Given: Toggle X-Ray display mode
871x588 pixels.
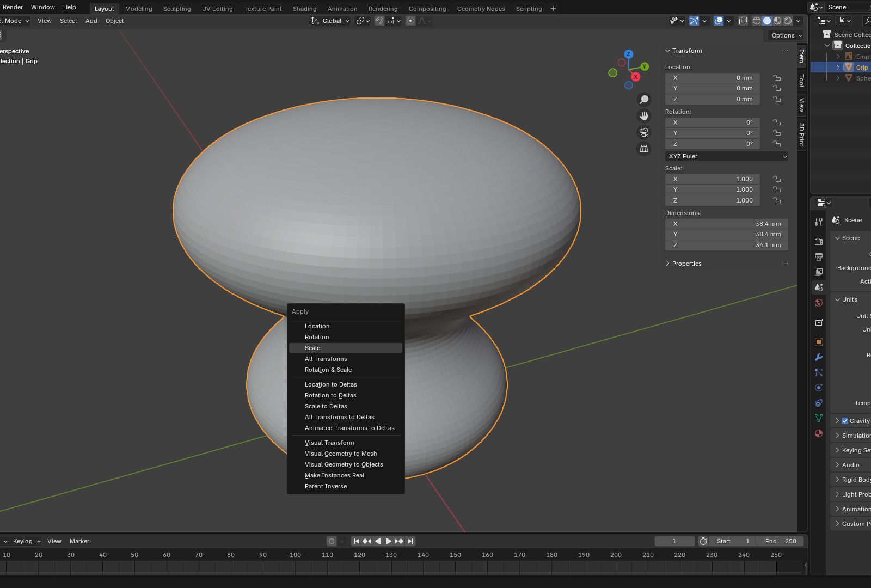Looking at the screenshot, I should (743, 21).
